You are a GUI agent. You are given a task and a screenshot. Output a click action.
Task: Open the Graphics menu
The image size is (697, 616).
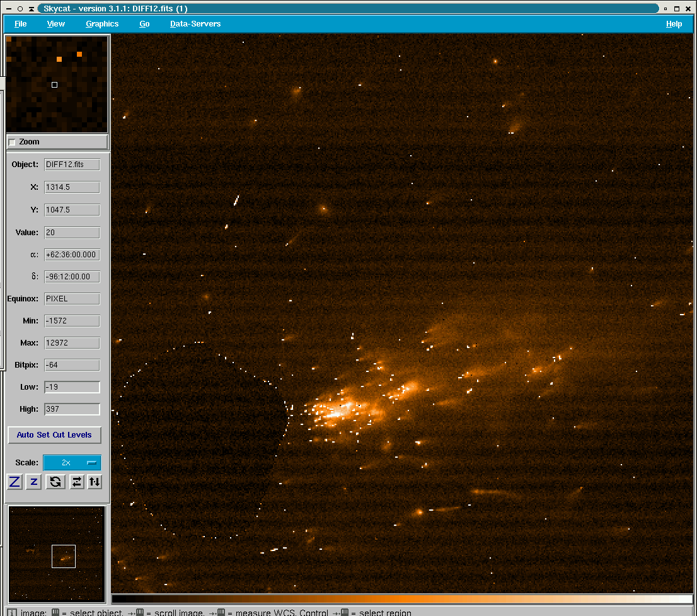(102, 24)
